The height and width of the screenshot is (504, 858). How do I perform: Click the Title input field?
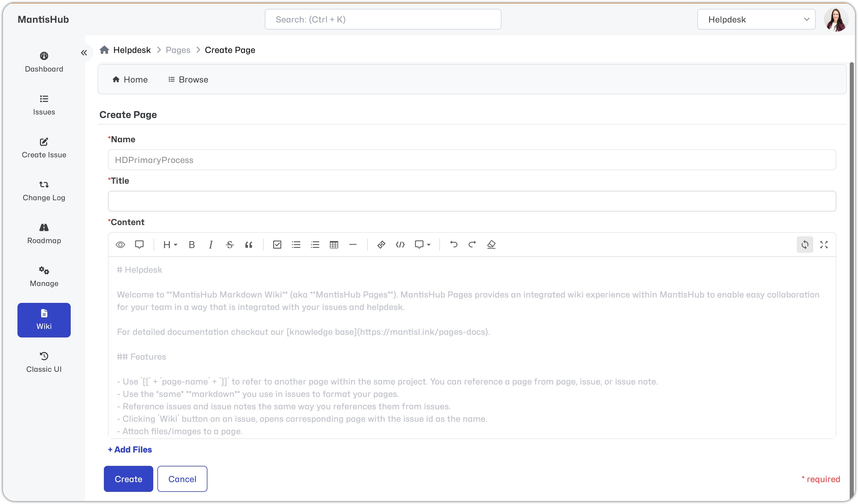point(472,201)
